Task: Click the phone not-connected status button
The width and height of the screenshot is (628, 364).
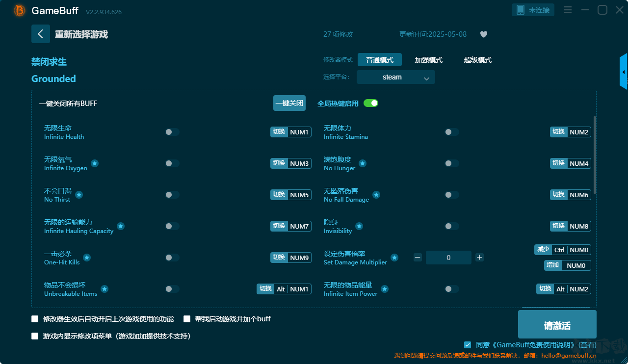Action: [533, 10]
